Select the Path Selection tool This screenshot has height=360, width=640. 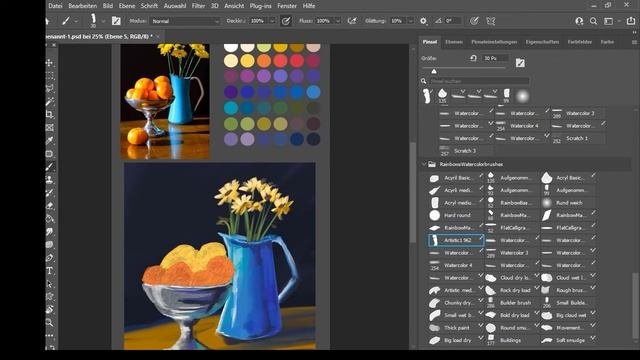(x=49, y=284)
